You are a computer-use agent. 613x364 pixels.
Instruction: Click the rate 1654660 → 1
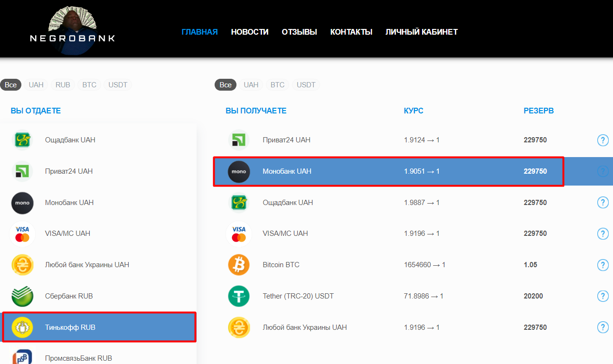point(424,265)
